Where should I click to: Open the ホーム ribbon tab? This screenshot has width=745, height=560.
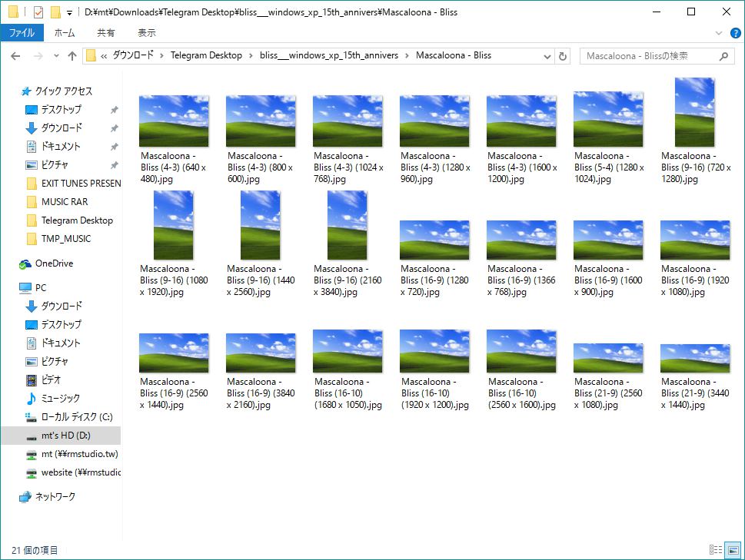pyautogui.click(x=65, y=33)
